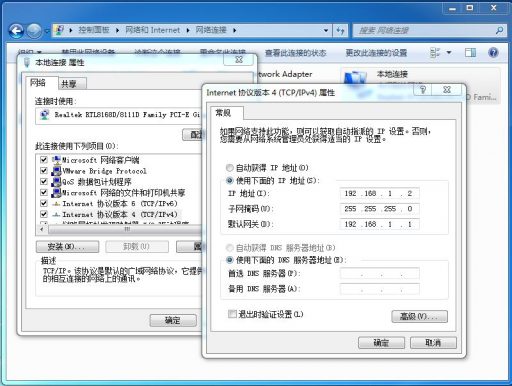Open Help with the blue question icon

493,52
